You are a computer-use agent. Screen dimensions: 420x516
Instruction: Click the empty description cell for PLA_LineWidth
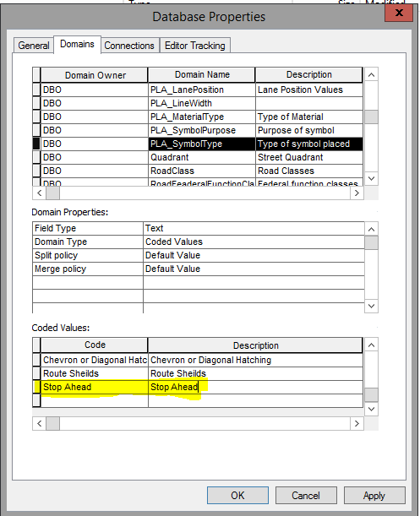[309, 103]
